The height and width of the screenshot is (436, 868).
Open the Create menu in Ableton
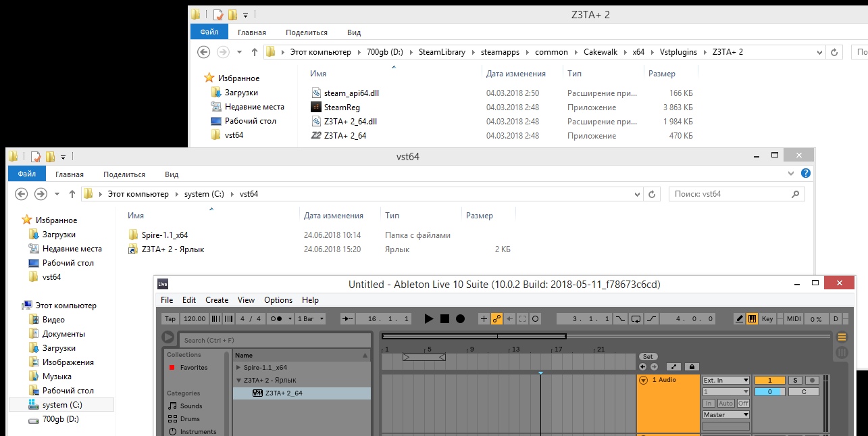point(217,300)
